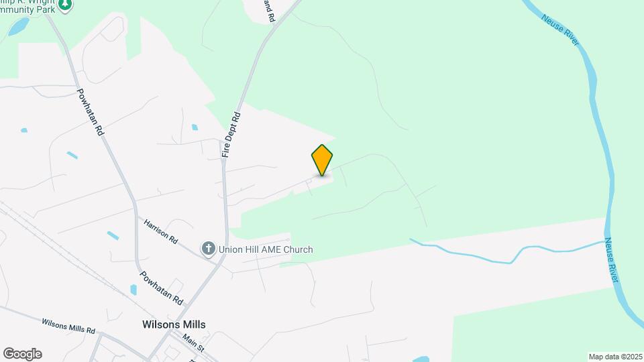Click the small pond near Community Park

point(19,27)
